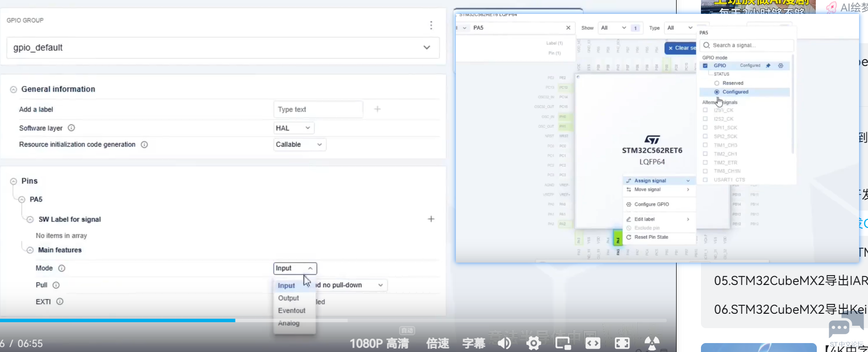Click the info icon next to EXTI
868x352 pixels.
click(60, 301)
